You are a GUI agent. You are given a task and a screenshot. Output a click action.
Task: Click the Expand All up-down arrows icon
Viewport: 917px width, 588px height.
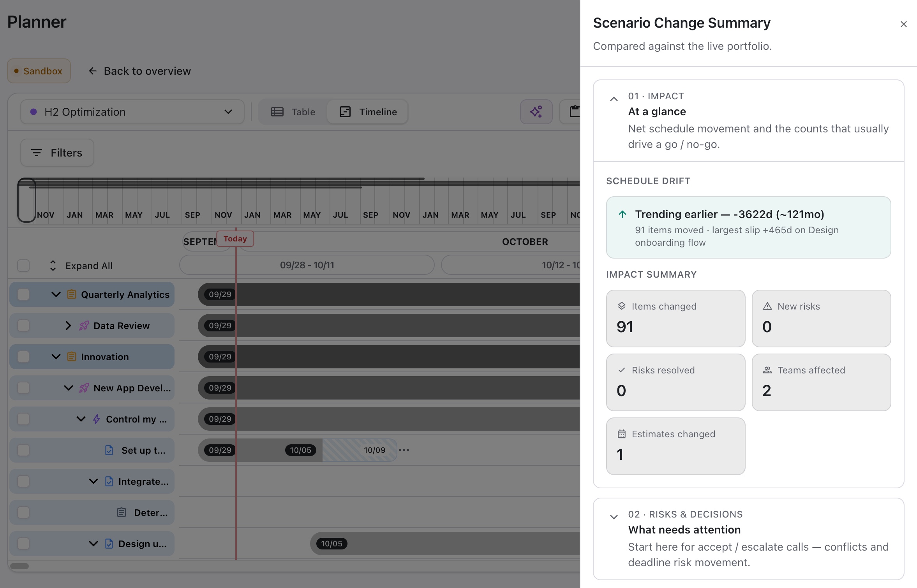pos(53,266)
